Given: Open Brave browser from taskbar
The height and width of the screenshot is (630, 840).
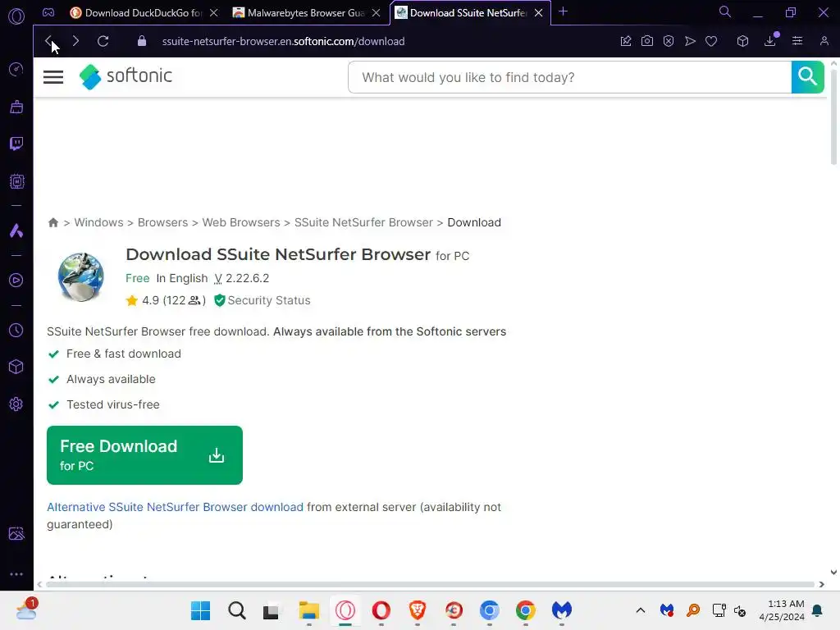Looking at the screenshot, I should click(x=418, y=610).
